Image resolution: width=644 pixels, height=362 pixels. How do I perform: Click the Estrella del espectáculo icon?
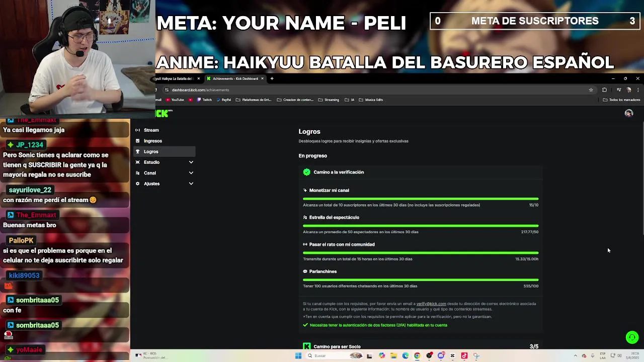click(x=305, y=218)
